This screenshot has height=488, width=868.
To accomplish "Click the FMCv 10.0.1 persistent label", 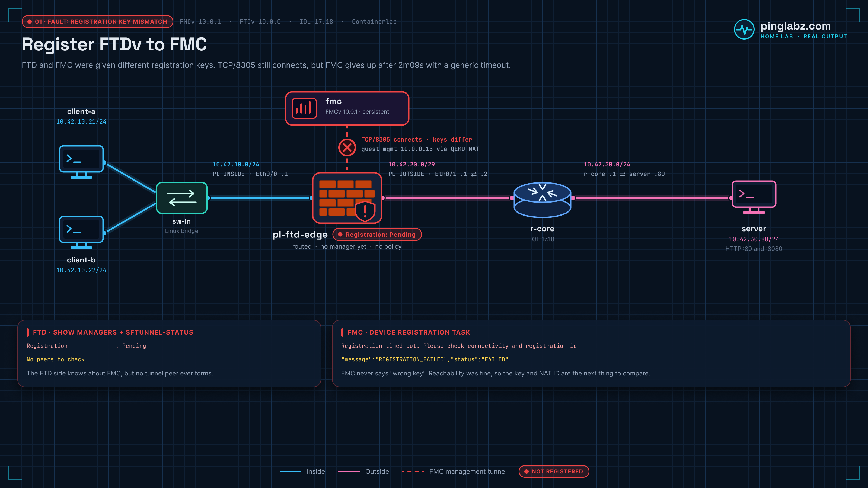I will tap(357, 111).
